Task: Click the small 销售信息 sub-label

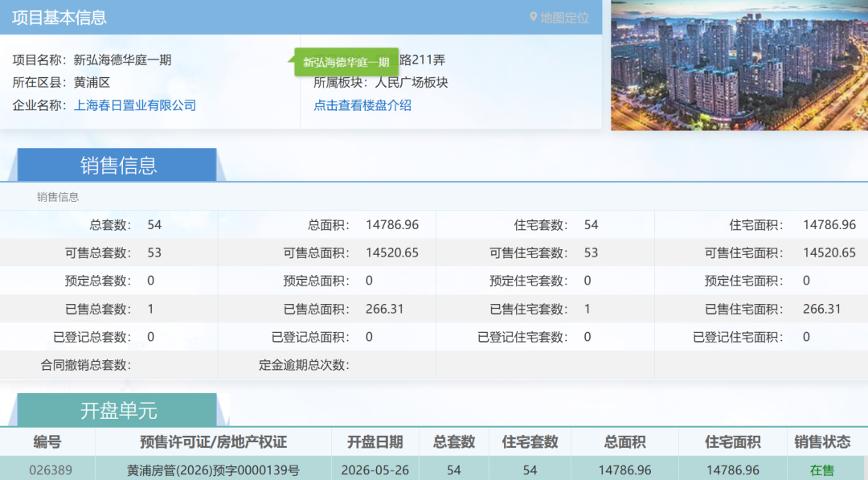Action: 58,197
